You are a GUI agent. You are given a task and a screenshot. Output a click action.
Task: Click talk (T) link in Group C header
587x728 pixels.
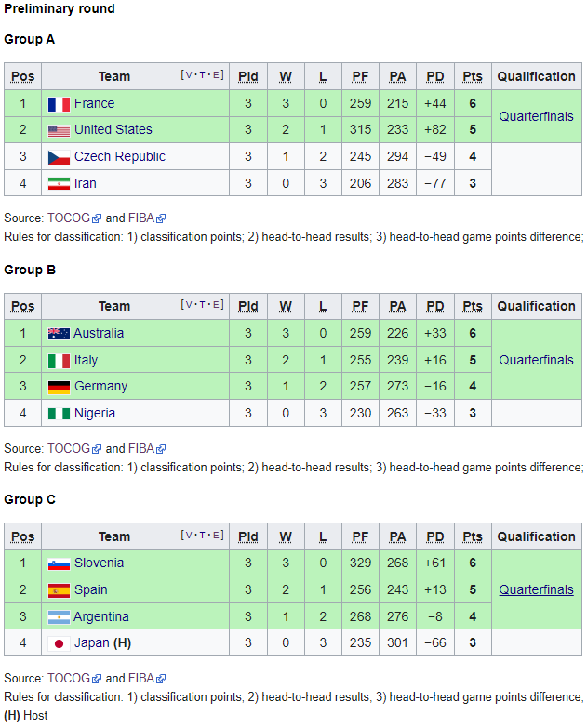click(204, 535)
